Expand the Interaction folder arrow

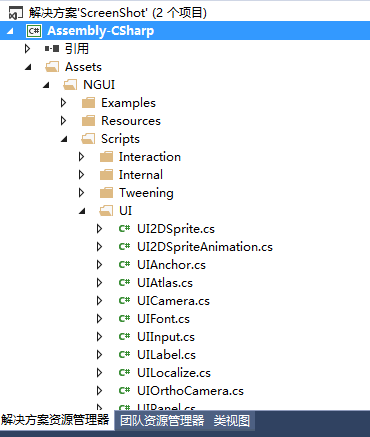point(81,157)
